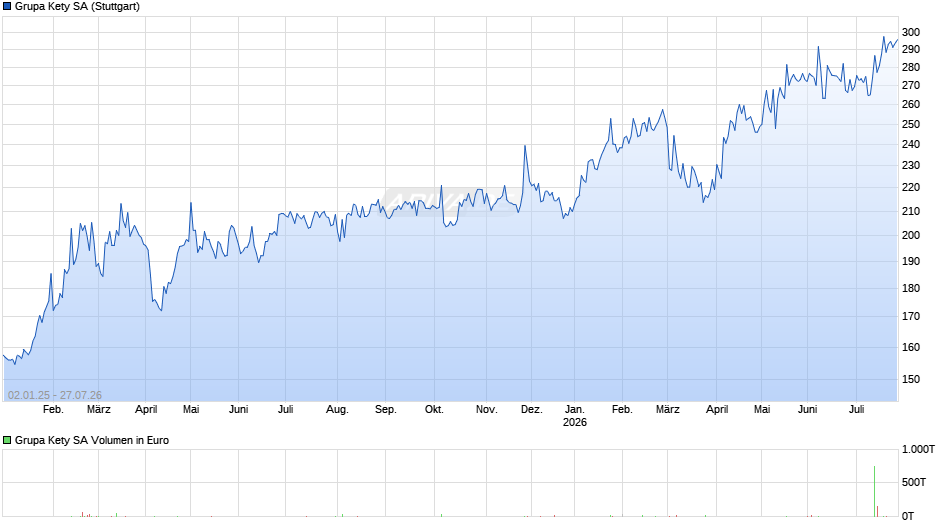Click the 'Jan.' month label above 2026
The image size is (940, 526).
574,410
